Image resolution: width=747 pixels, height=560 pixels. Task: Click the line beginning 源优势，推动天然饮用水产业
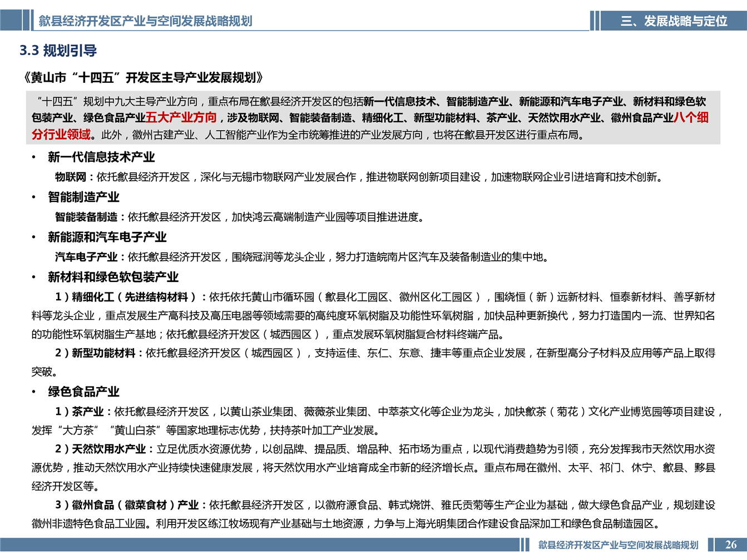pos(373,468)
